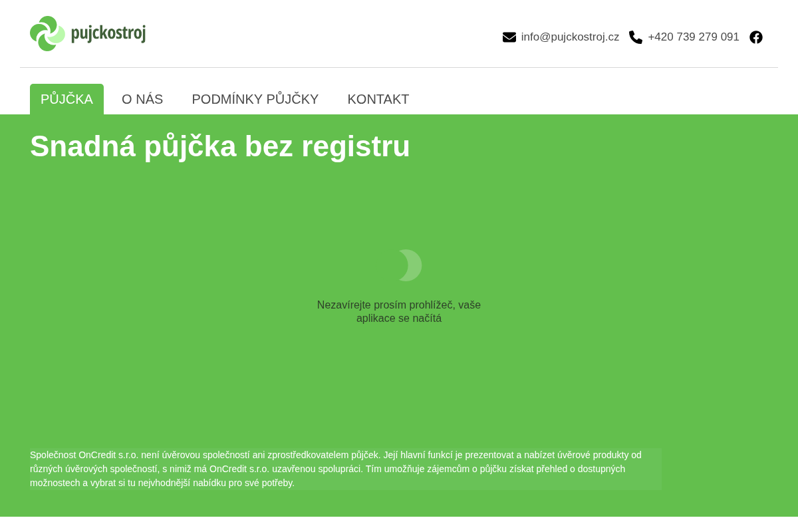798x532 pixels.
Task: Click the heading Snadná půjčka bez registru
Action: [x=220, y=146]
